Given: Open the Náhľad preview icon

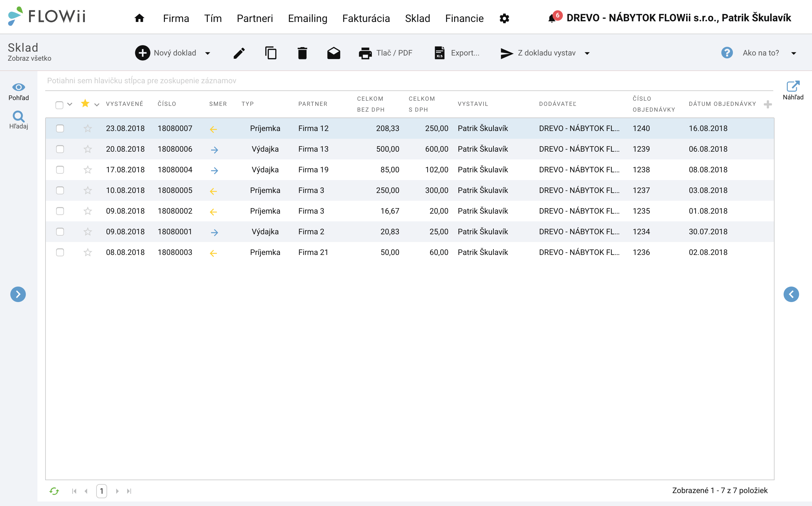Looking at the screenshot, I should point(793,86).
